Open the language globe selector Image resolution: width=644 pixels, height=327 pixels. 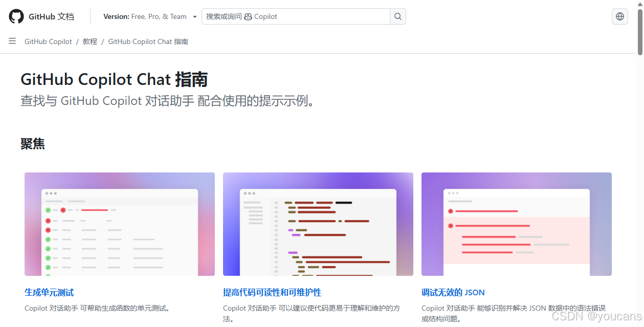click(x=619, y=16)
